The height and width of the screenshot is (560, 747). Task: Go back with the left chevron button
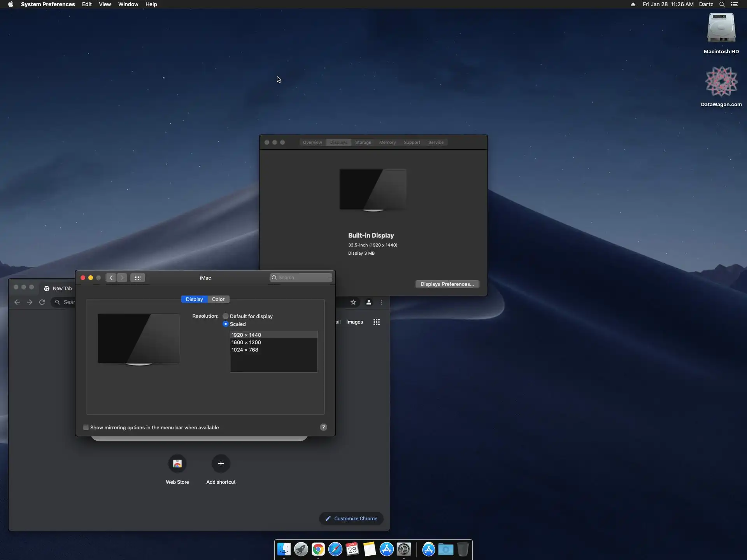pos(111,278)
